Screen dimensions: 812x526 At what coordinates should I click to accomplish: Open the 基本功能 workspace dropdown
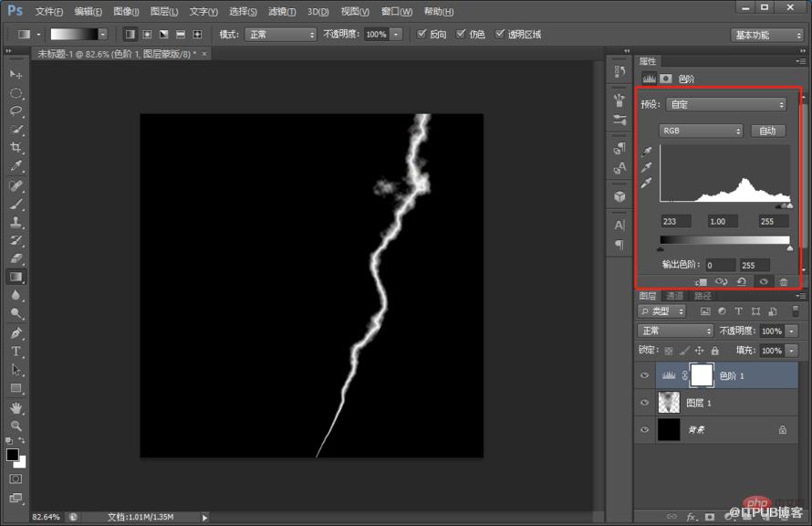766,35
